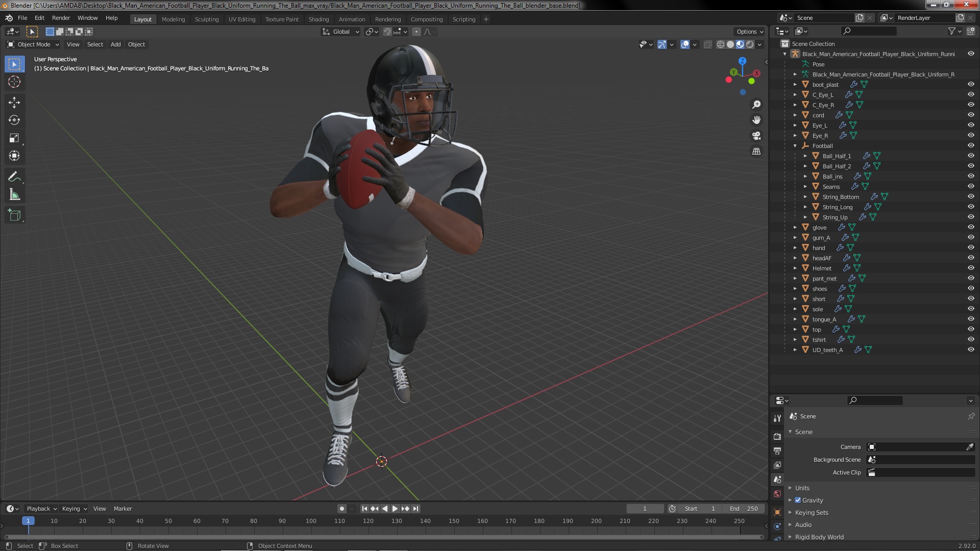Screen dimensions: 980x551
Task: Click the End frame field
Action: (x=744, y=509)
